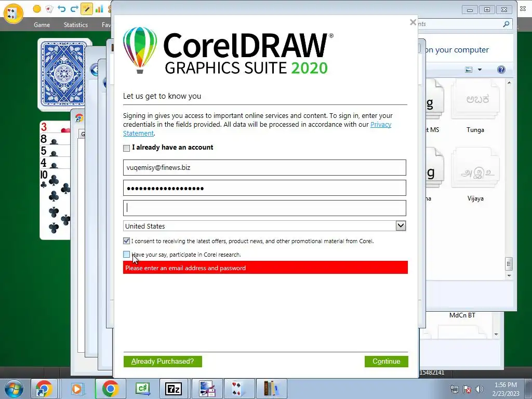The image size is (532, 399).
Task: Minimize the background fonts window
Action: click(x=470, y=10)
